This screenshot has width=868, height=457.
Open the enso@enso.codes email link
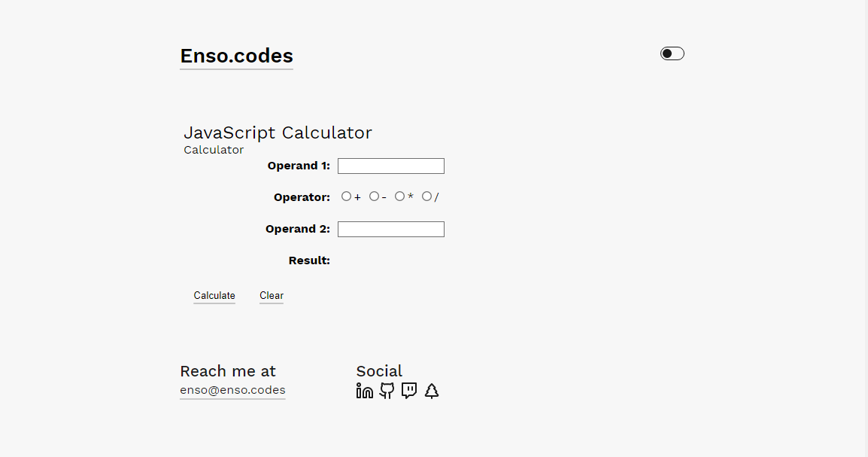tap(232, 390)
